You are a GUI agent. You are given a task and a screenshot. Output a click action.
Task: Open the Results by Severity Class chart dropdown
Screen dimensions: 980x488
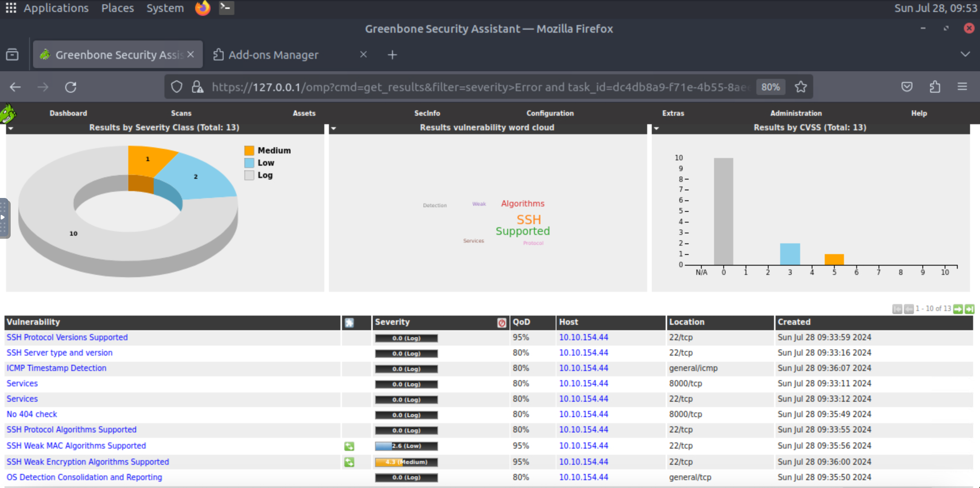coord(11,128)
